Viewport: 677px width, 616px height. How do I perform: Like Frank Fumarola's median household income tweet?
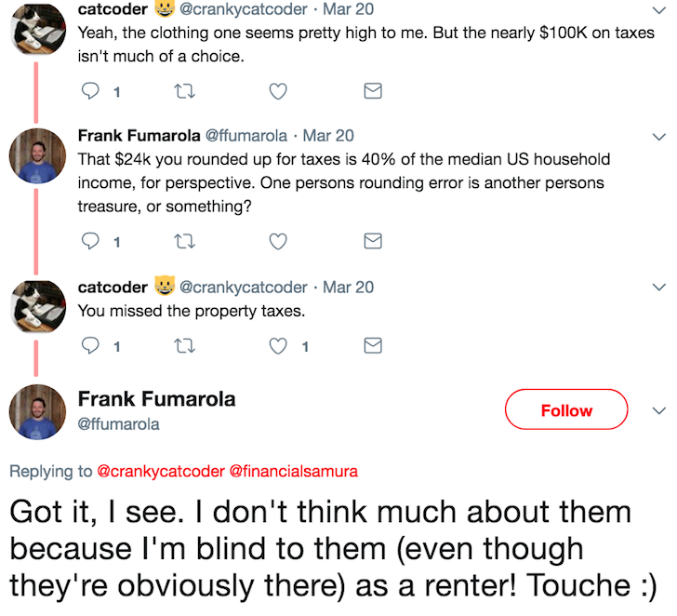[278, 241]
